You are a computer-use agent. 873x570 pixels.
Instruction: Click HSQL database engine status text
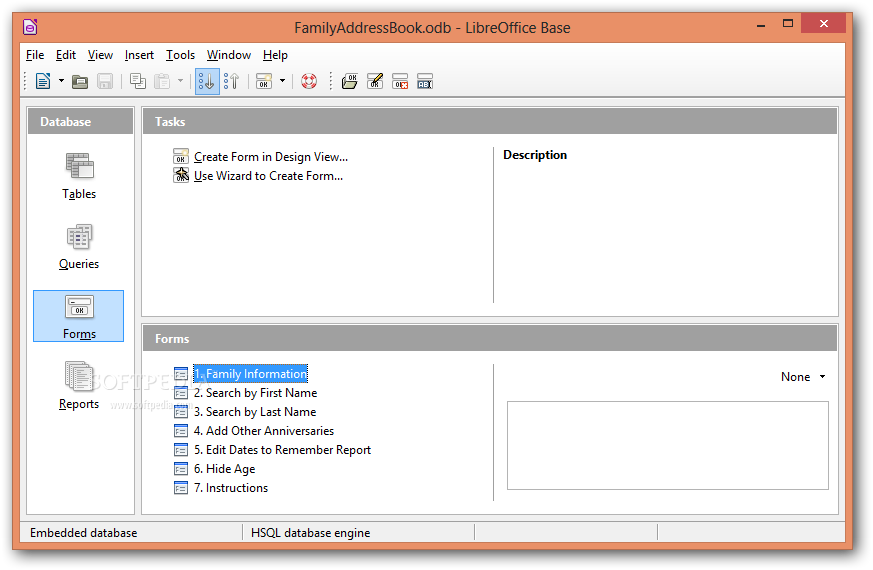coord(311,533)
